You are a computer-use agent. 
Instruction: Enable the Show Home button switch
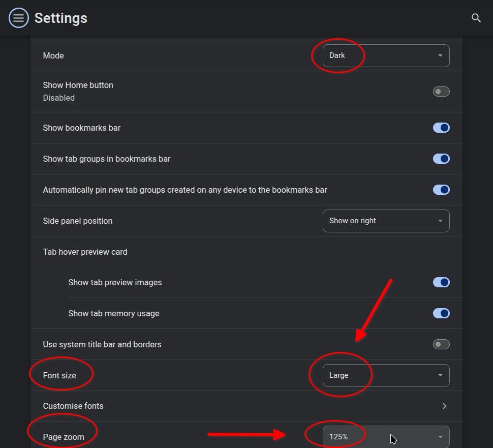441,92
